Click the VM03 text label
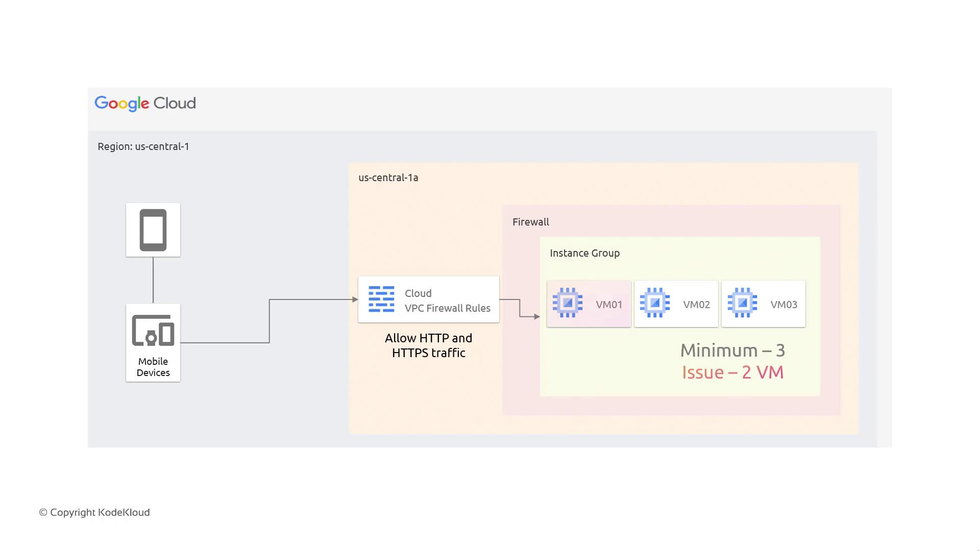The height and width of the screenshot is (551, 980). click(783, 305)
